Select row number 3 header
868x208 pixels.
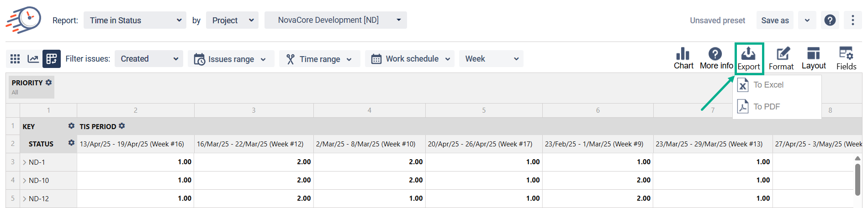click(x=13, y=162)
